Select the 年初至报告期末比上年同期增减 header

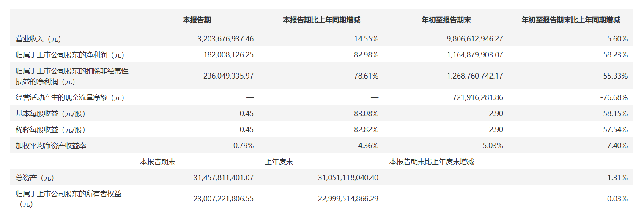pyautogui.click(x=571, y=20)
